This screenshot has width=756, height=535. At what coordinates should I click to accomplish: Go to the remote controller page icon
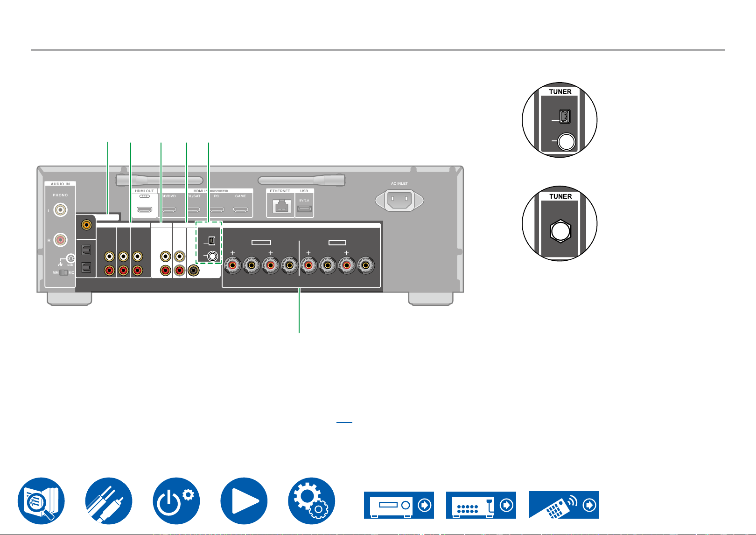pos(564,505)
